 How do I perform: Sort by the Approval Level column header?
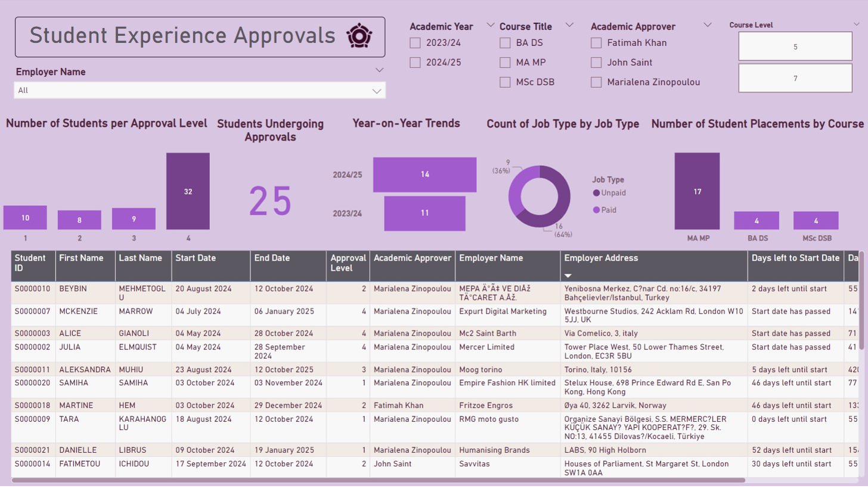348,266
